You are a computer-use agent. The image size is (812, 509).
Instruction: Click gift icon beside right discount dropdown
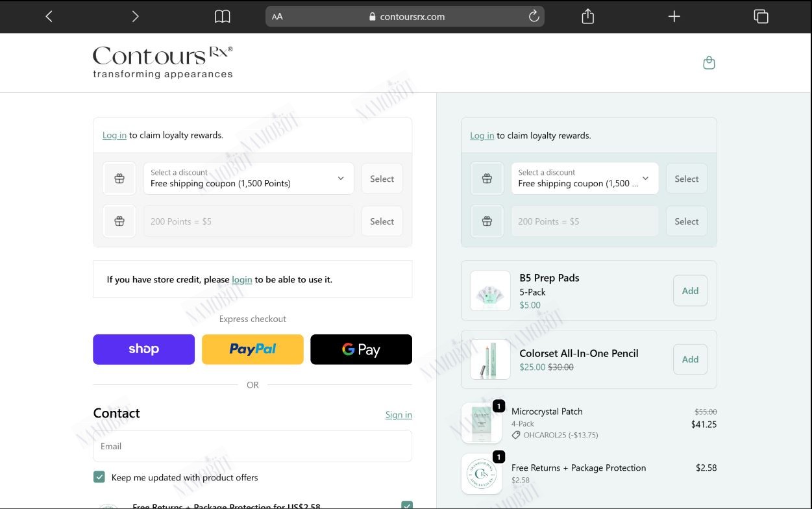(x=487, y=179)
